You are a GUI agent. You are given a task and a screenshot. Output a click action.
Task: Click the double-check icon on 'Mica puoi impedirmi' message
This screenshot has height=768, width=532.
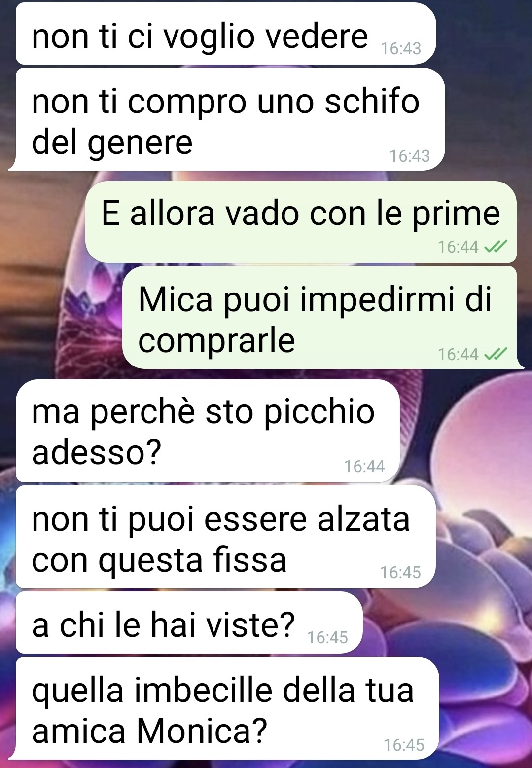coord(495,354)
